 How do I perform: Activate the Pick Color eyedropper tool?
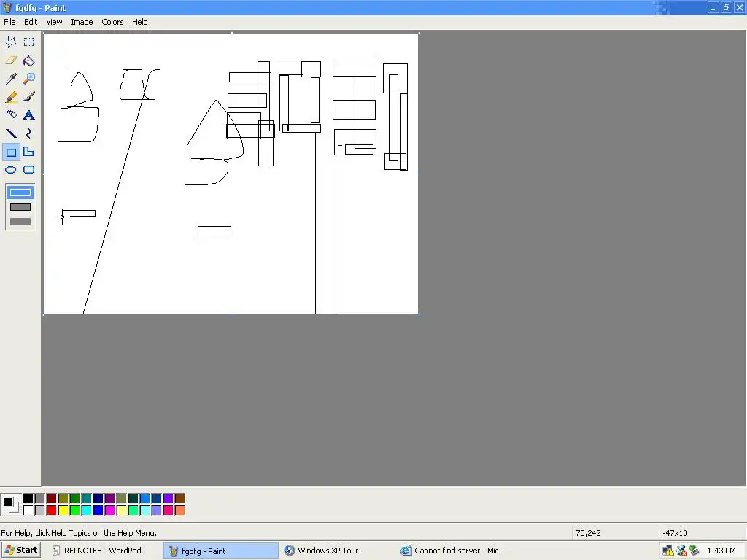(11, 79)
